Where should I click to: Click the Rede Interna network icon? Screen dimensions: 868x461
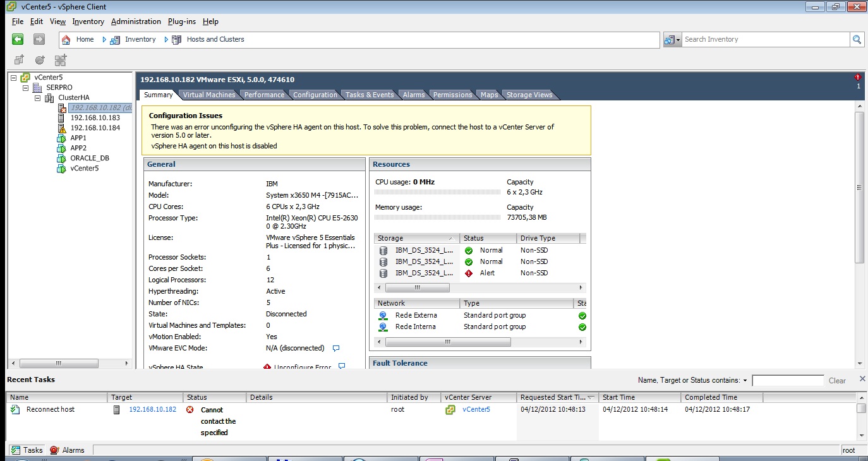[x=383, y=326]
